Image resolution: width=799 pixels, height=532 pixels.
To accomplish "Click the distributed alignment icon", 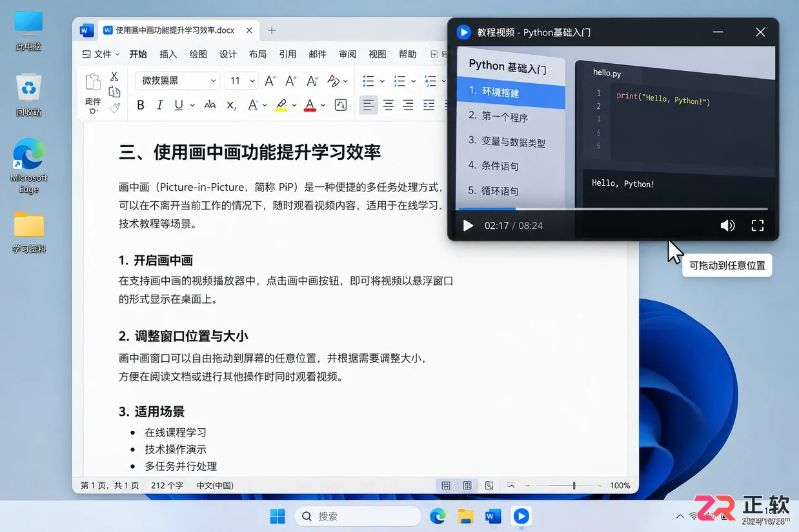I will 429,105.
